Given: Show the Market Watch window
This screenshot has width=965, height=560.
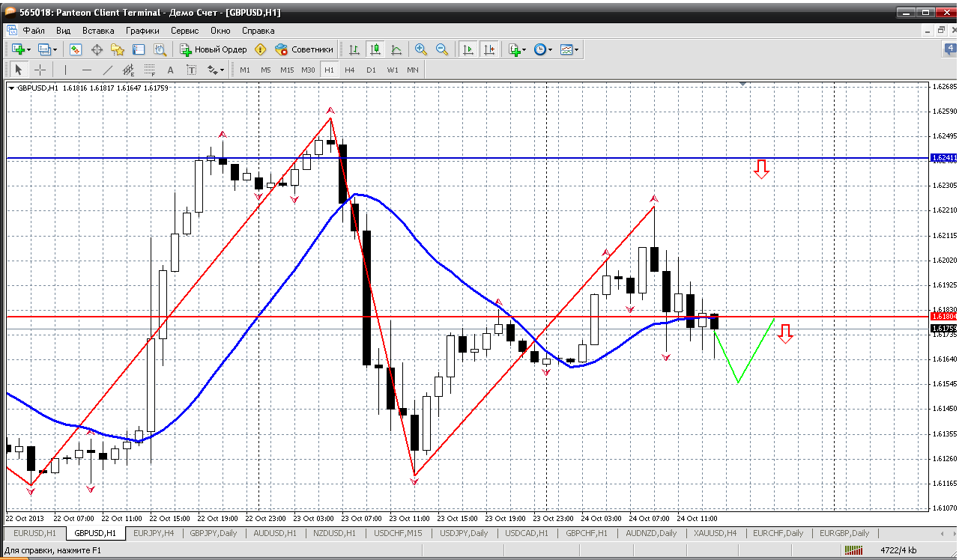Looking at the screenshot, I should tap(76, 49).
